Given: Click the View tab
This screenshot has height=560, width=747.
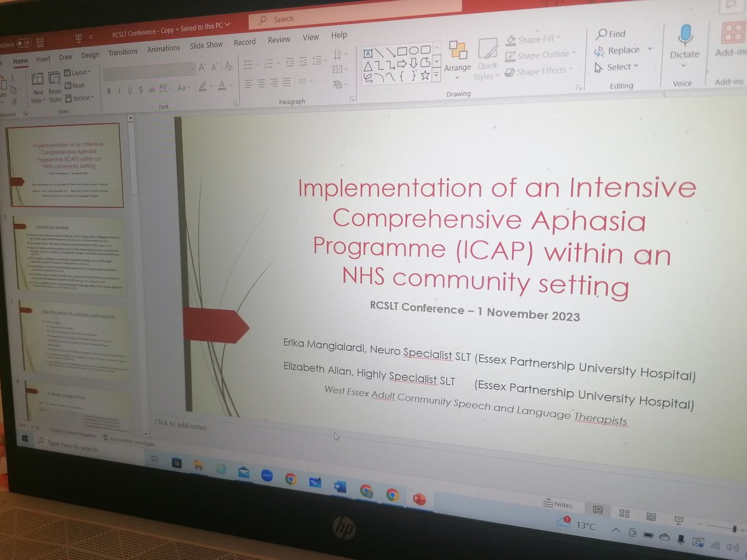Looking at the screenshot, I should click(311, 37).
